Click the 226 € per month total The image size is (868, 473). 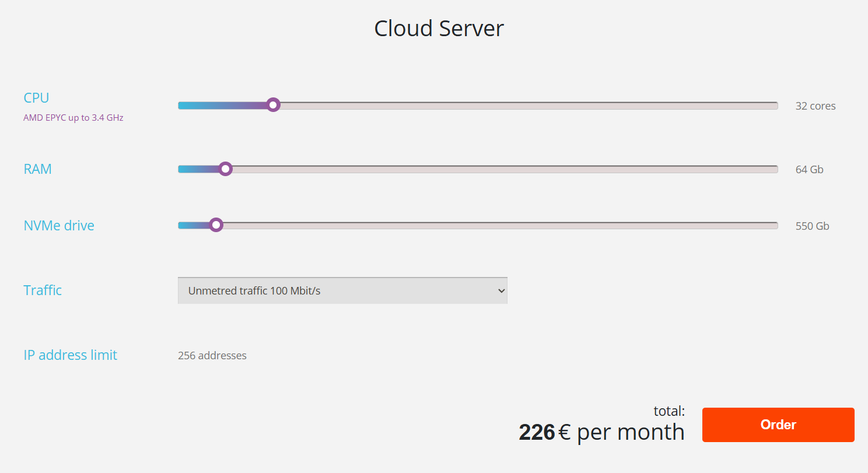click(601, 432)
